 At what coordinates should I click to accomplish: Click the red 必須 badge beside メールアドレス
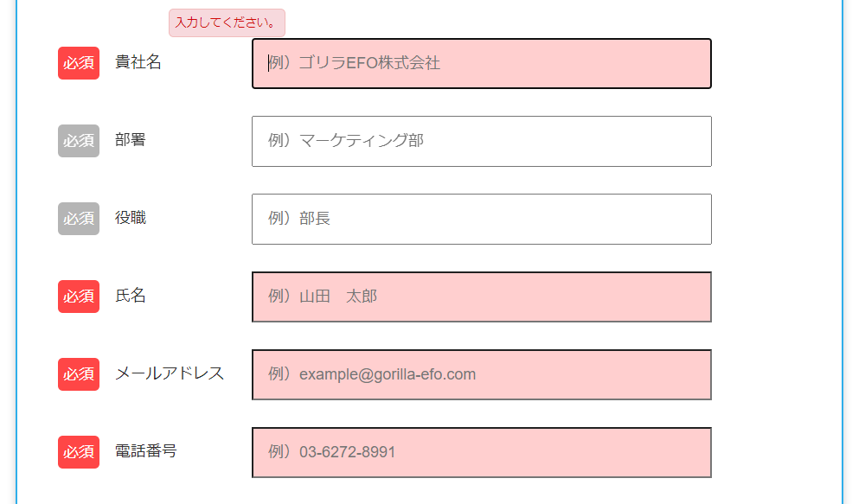coord(78,374)
